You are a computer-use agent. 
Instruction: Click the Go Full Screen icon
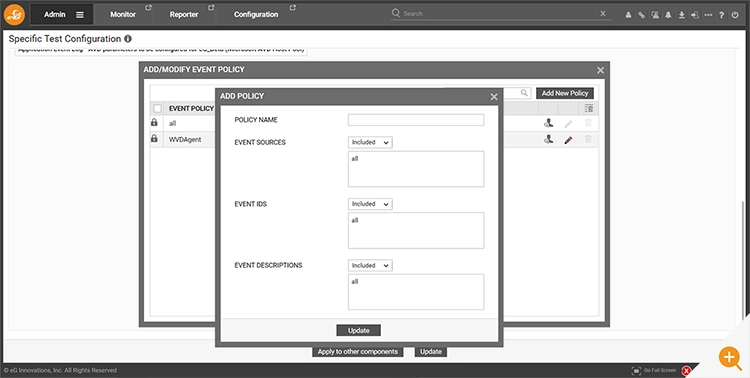(636, 370)
